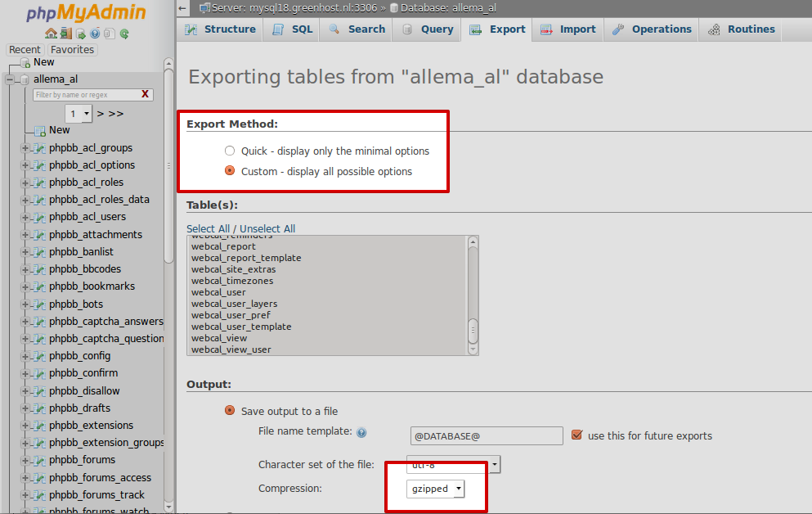Click table icon beside phpbb_config
This screenshot has height=514, width=812.
point(38,356)
